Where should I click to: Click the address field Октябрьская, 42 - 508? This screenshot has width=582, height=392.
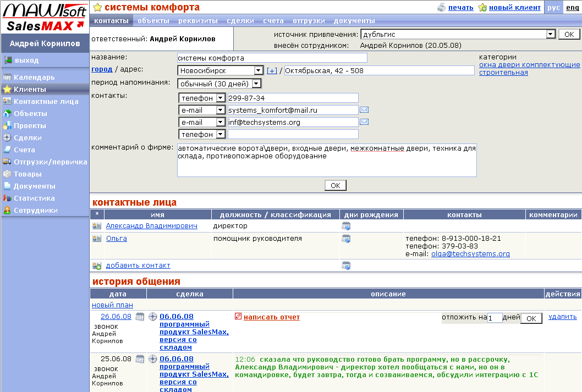[x=380, y=70]
